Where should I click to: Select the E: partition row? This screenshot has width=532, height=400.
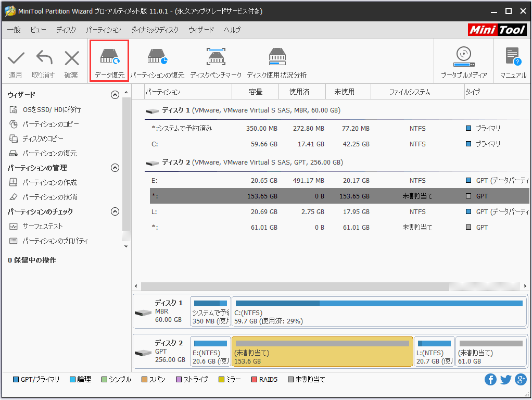pos(339,181)
